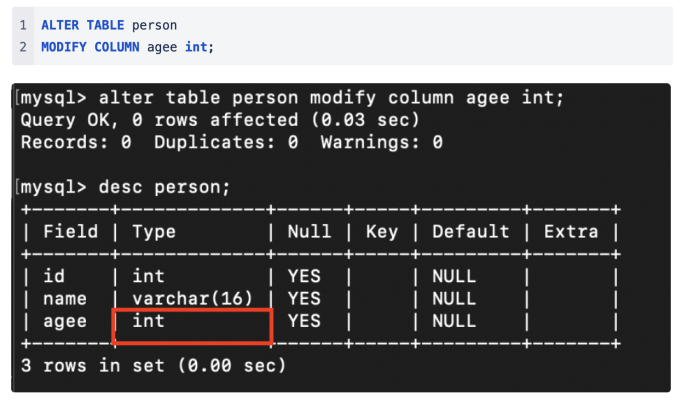Click the TABLE keyword in line 1
Viewport: 684px width, 401px height.
click(105, 25)
